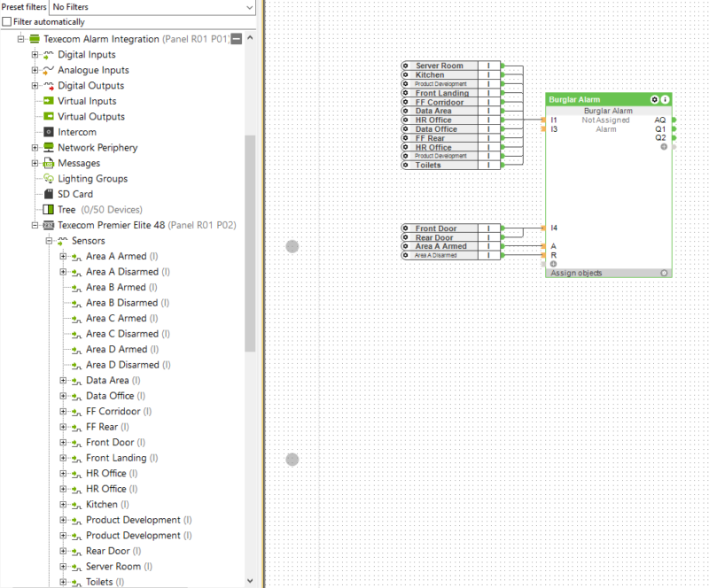Open Burglar Alarm block settings gear
The image size is (709, 588).
click(x=654, y=100)
